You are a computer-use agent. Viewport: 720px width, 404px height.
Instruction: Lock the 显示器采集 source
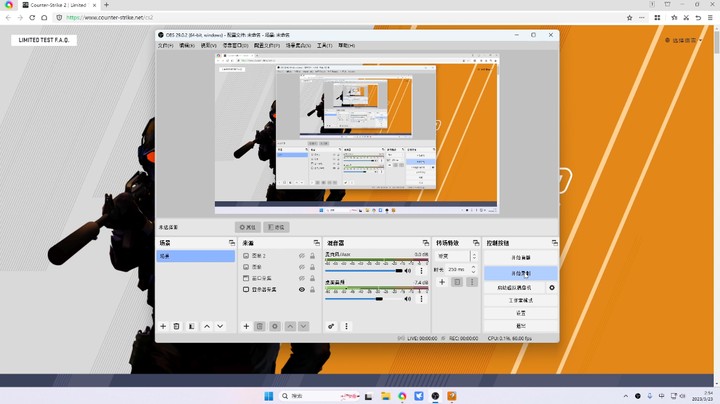click(312, 290)
